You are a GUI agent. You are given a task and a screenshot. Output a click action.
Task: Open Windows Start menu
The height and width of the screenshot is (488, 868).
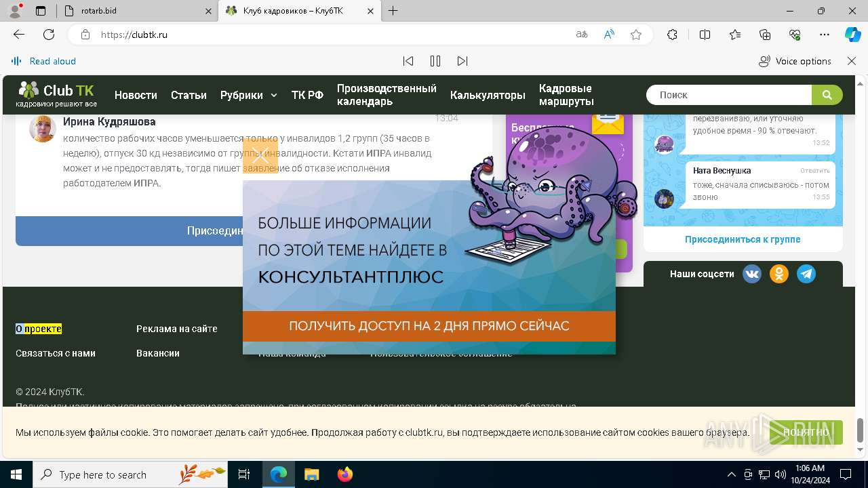pos(16,474)
